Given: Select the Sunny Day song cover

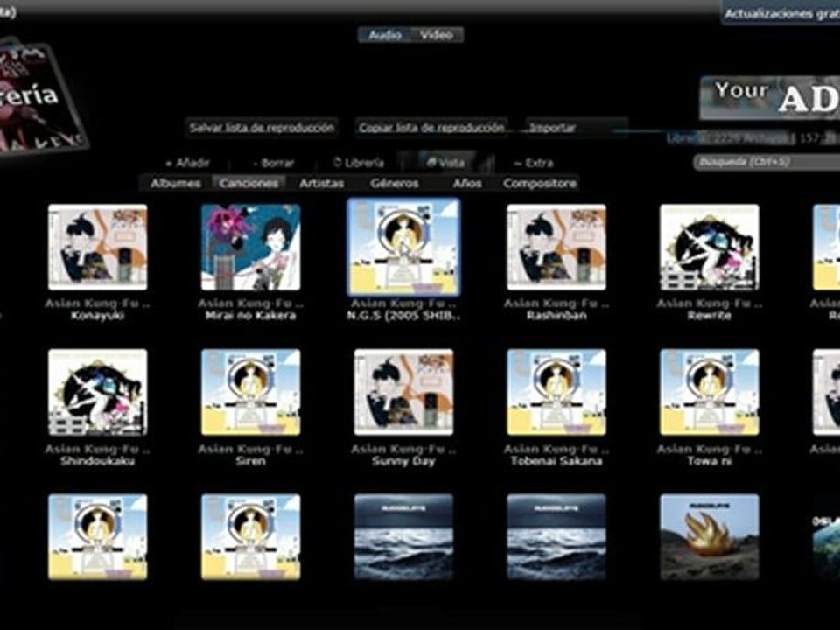Looking at the screenshot, I should 403,392.
